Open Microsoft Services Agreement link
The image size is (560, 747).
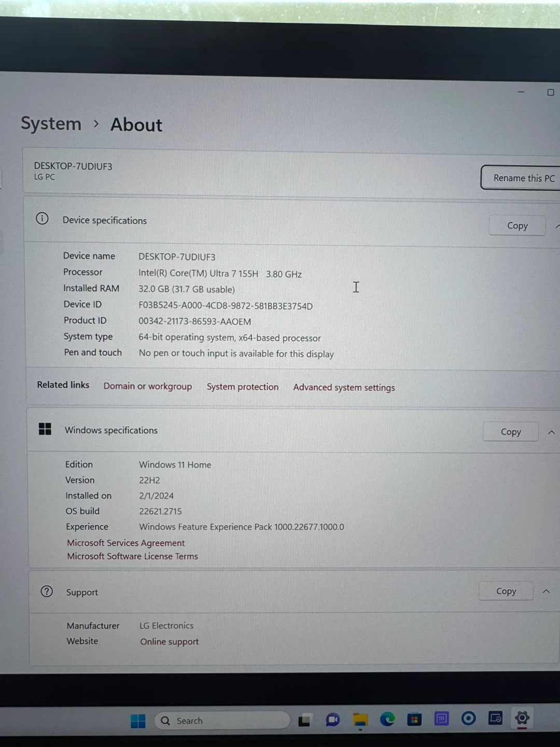126,543
